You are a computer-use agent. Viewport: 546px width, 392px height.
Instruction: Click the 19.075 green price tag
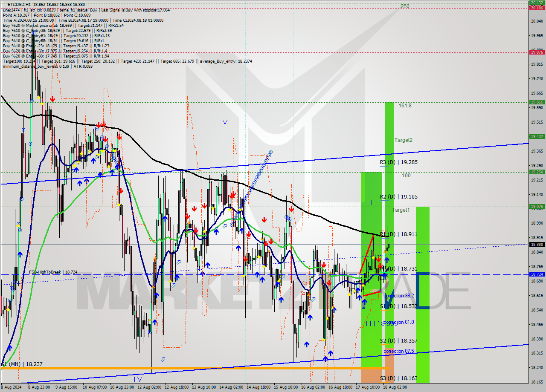coord(536,206)
